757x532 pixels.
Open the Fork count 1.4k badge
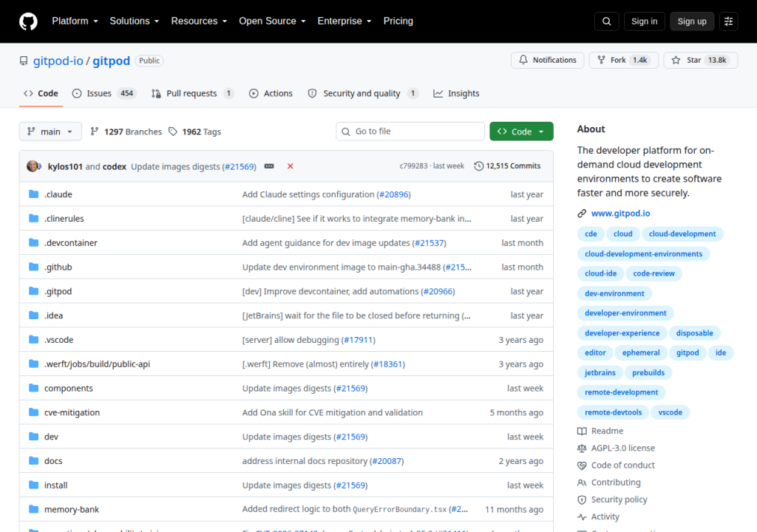(640, 60)
